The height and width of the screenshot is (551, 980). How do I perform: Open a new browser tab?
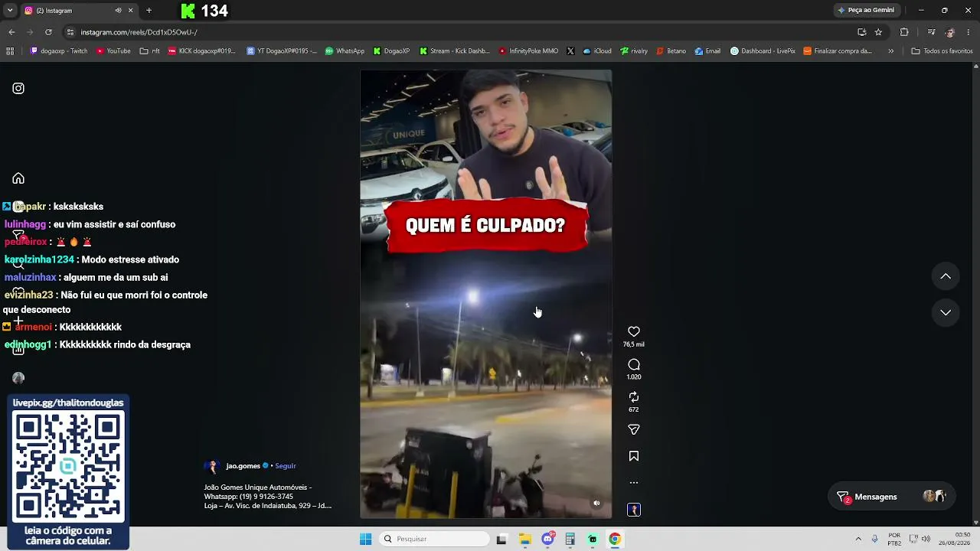tap(149, 11)
